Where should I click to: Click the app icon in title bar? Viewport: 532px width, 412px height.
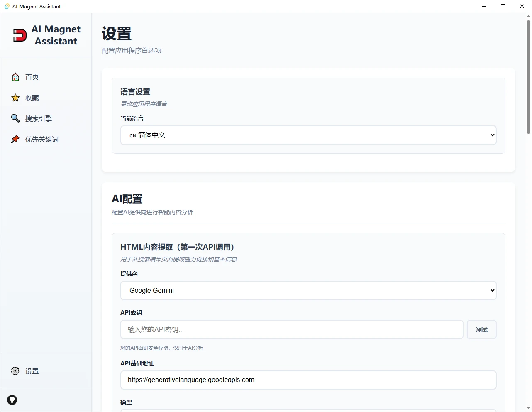[x=7, y=6]
